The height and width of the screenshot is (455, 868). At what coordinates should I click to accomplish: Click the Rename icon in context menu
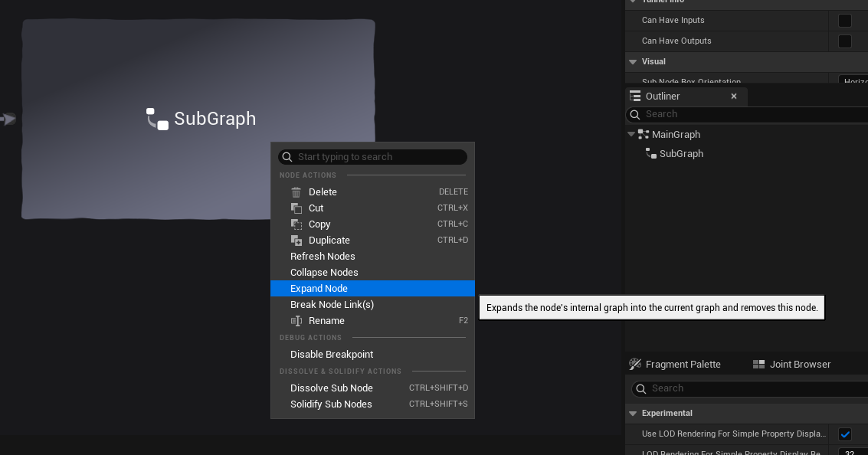tap(296, 321)
